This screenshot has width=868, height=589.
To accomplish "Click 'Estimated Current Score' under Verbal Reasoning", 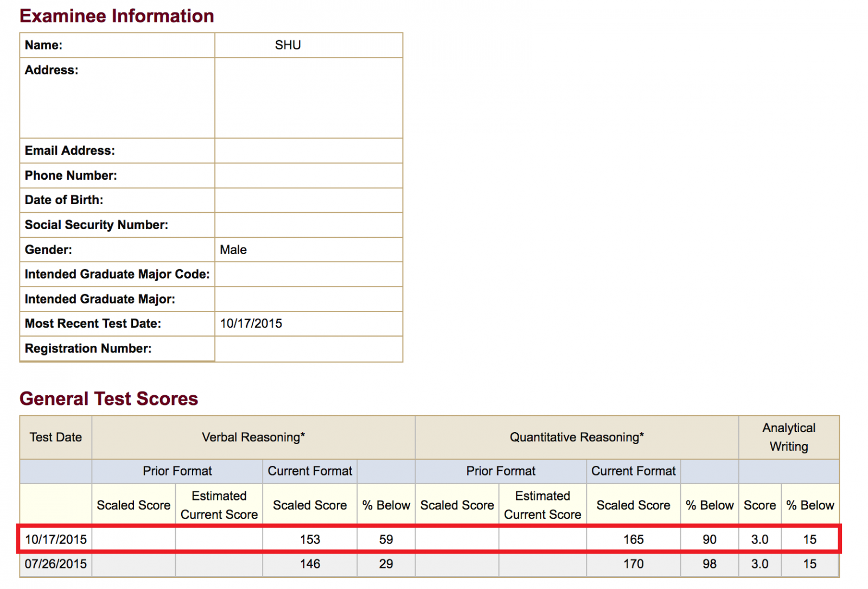I will click(219, 505).
